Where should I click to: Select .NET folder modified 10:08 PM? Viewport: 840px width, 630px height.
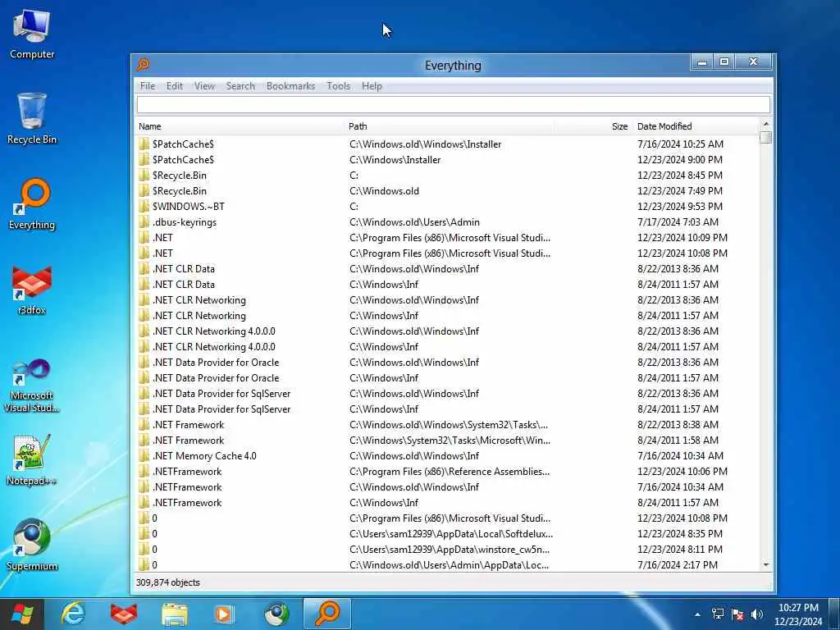tap(448, 253)
